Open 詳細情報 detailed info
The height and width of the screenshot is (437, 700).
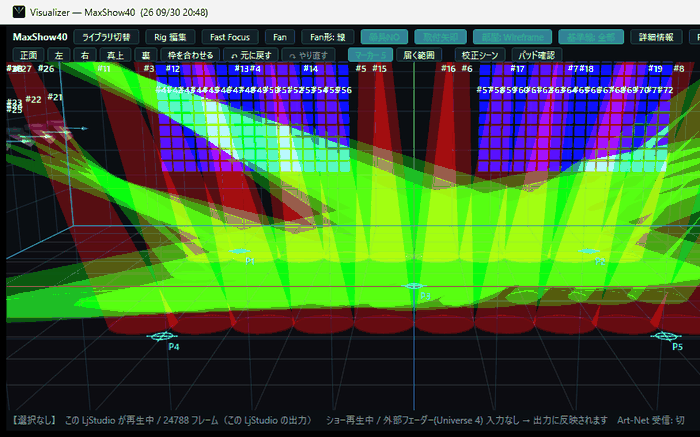656,37
